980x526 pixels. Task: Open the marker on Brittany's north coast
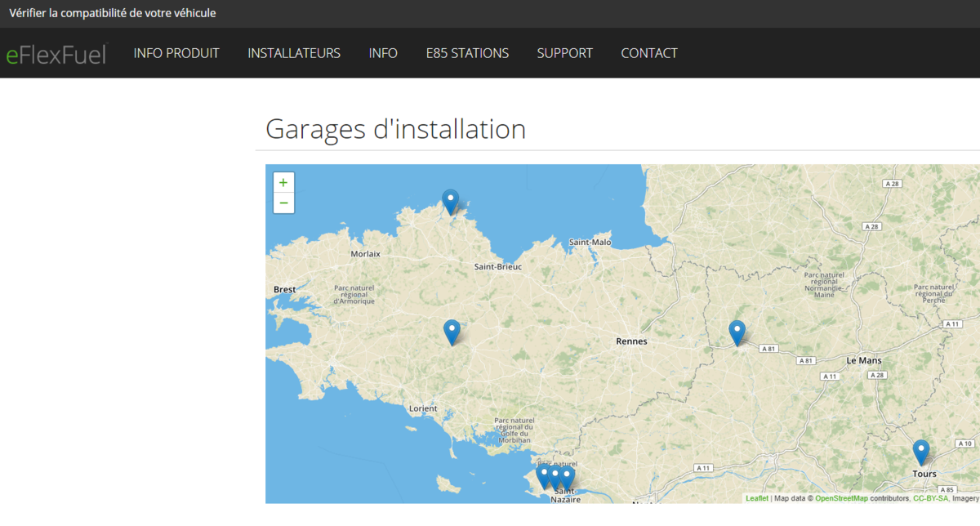(x=450, y=201)
